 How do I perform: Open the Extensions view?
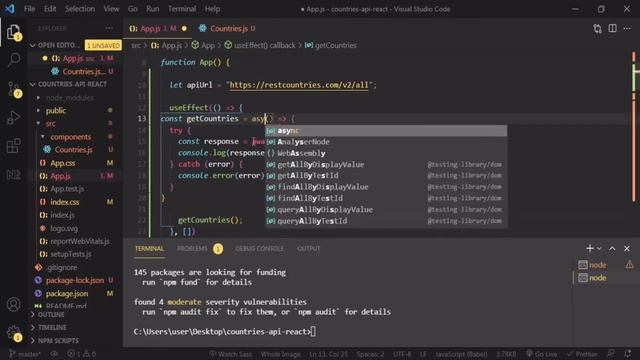[13, 146]
